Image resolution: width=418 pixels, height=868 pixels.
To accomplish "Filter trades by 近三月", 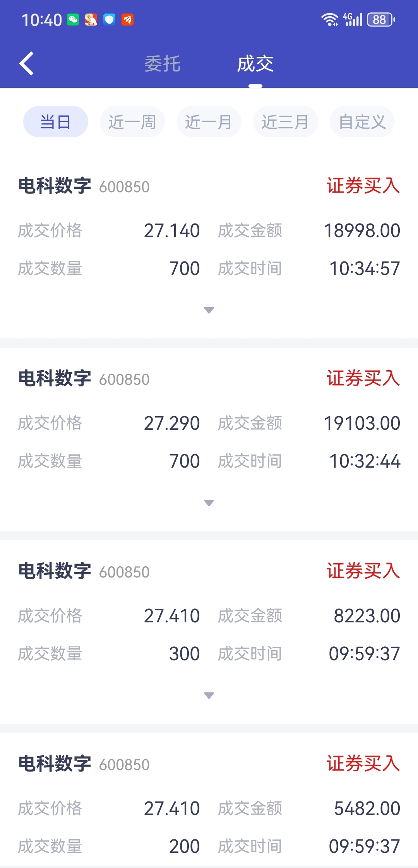I will (x=285, y=122).
